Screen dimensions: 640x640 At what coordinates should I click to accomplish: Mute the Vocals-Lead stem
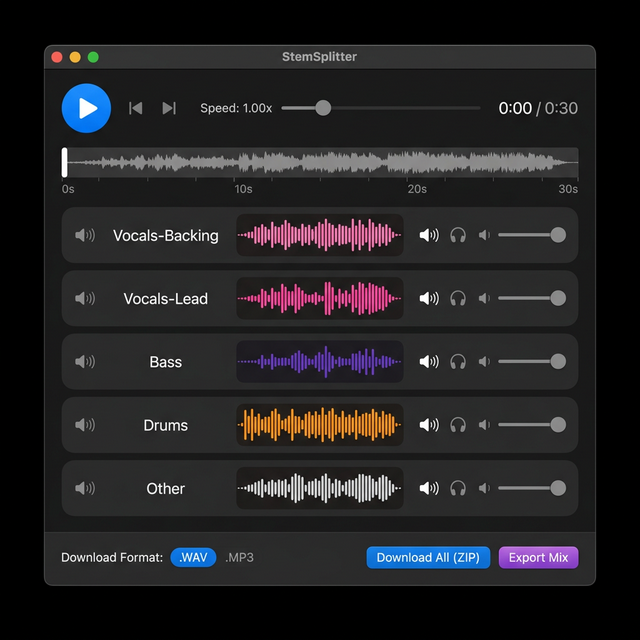(x=429, y=298)
